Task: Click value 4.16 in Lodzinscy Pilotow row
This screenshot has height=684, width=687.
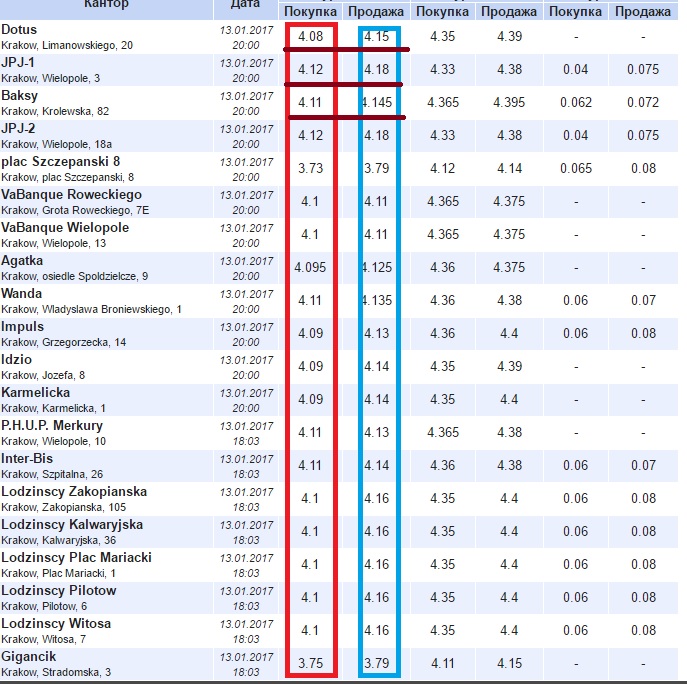Action: (x=377, y=598)
